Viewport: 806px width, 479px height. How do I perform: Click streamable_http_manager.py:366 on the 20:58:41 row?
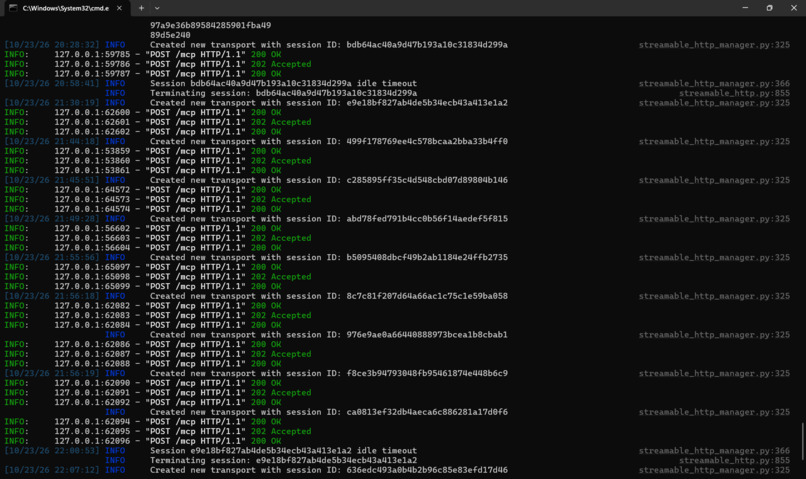click(x=714, y=83)
